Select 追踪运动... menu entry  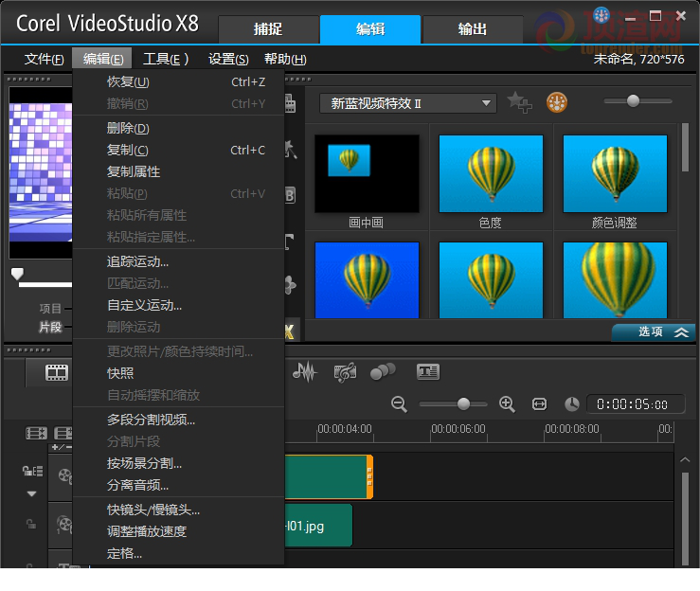[179, 261]
